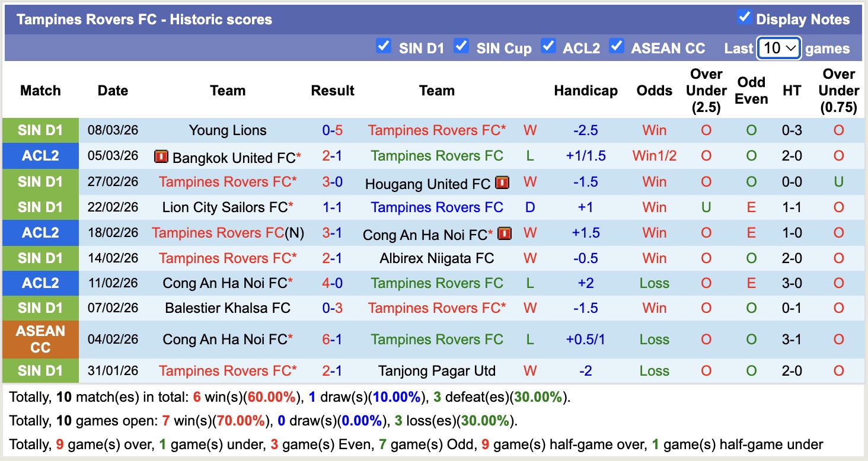
Task: Toggle the SIN D1 filter checkbox off
Action: [x=383, y=45]
